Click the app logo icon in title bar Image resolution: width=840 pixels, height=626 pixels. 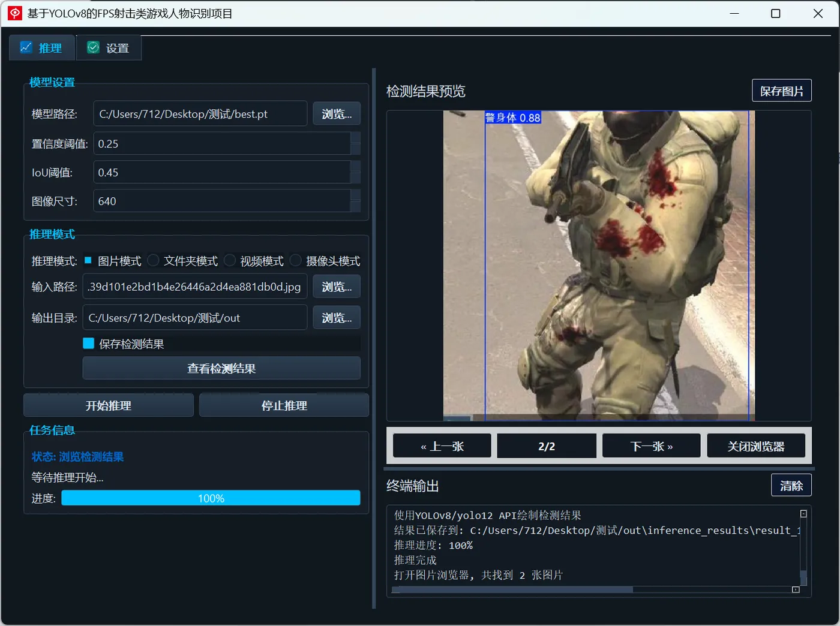15,13
